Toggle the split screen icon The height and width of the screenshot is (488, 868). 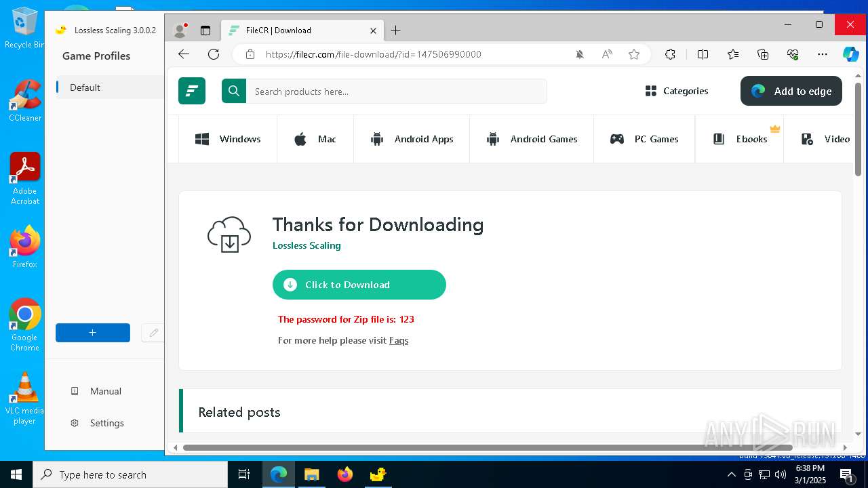coord(703,54)
